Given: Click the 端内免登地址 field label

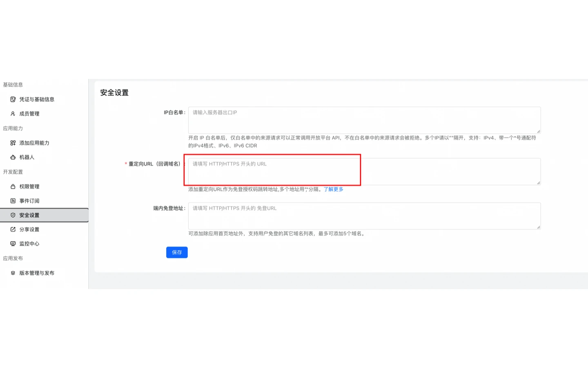Looking at the screenshot, I should [169, 208].
